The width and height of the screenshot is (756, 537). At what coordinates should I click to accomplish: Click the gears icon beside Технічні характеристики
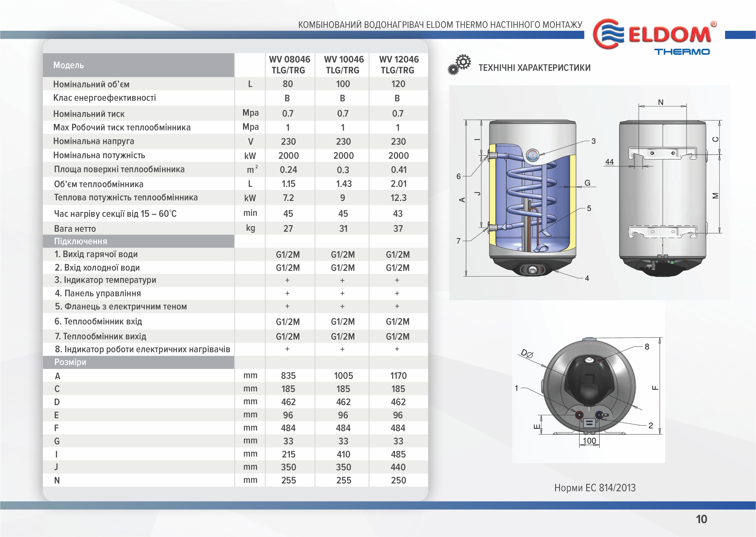[x=459, y=65]
